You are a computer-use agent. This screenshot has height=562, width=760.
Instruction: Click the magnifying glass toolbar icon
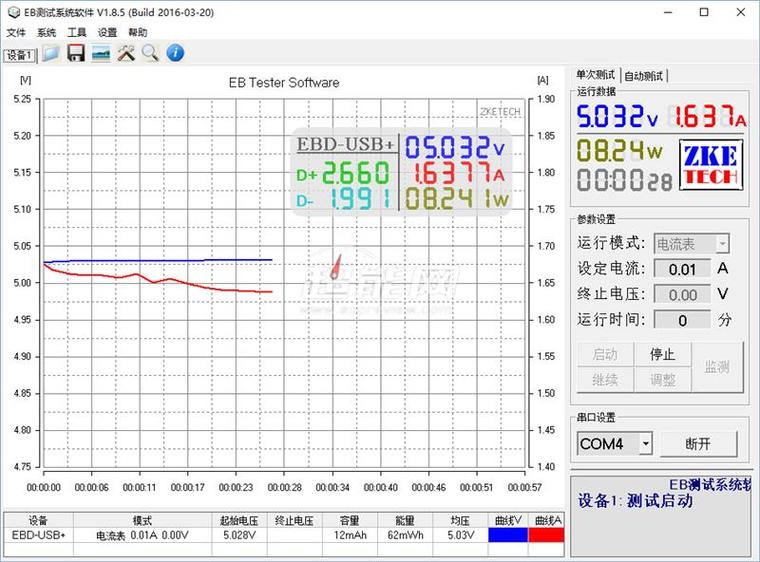150,53
